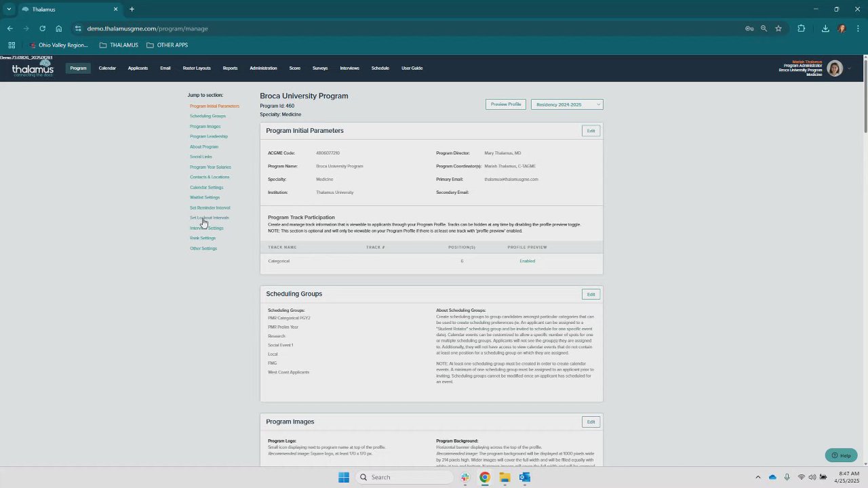This screenshot has width=868, height=488.
Task: Bookmark this page with the star icon
Action: (x=778, y=28)
